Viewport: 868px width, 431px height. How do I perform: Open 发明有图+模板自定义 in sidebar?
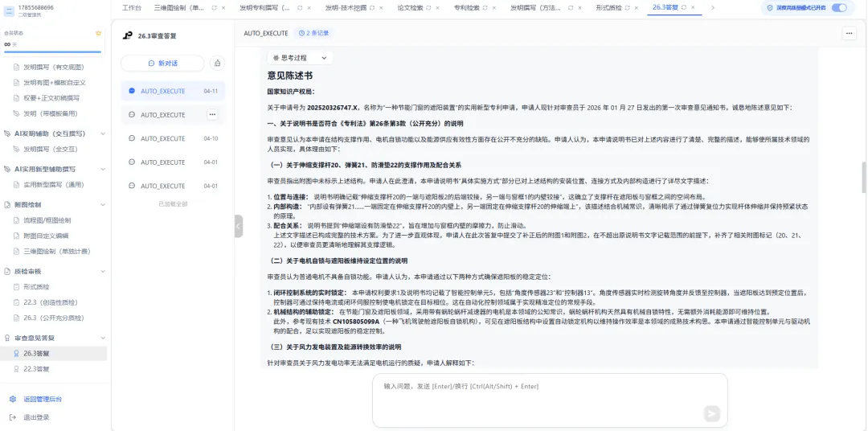55,83
